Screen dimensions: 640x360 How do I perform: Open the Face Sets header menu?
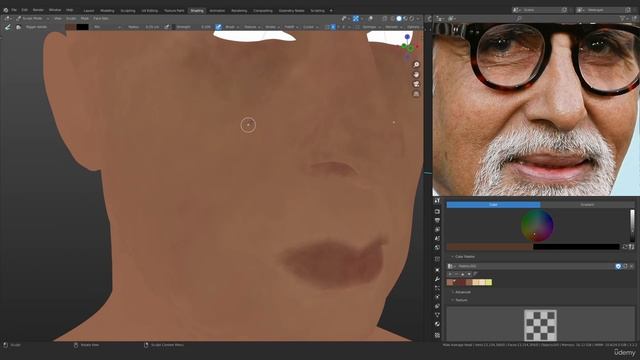pos(101,18)
